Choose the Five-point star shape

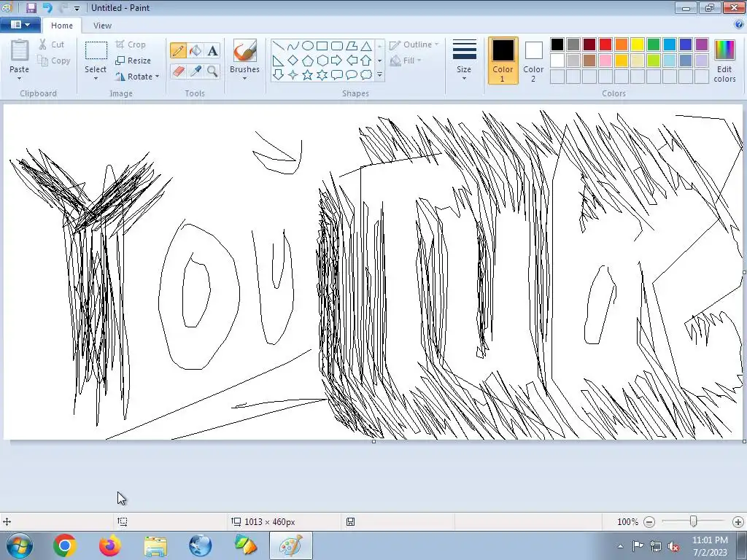click(x=308, y=75)
